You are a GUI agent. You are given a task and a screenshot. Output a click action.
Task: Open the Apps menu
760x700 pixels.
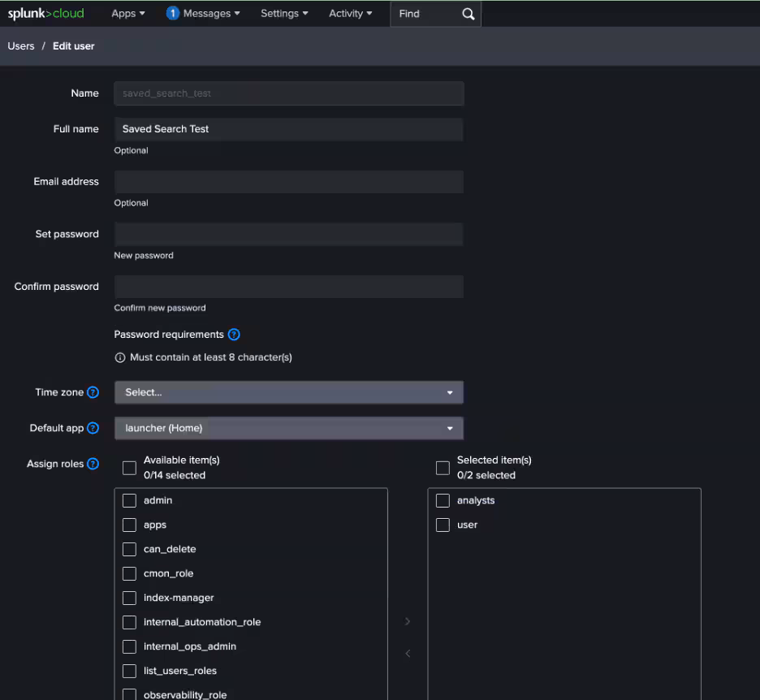[x=127, y=14]
